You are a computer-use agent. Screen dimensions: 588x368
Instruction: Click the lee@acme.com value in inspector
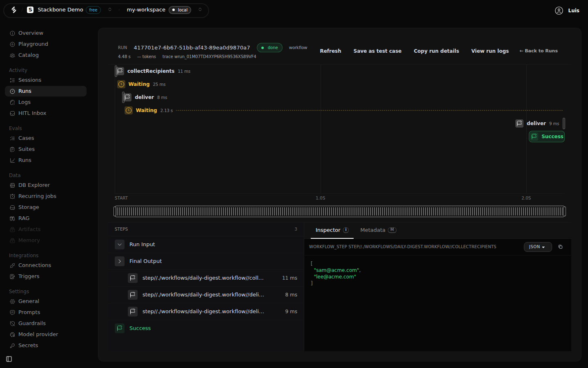tap(335, 277)
